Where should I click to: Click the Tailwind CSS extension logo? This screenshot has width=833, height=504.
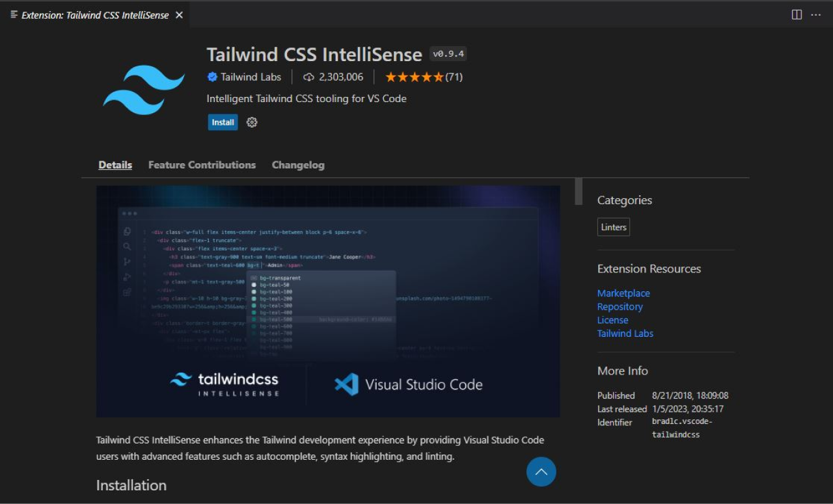[x=144, y=90]
